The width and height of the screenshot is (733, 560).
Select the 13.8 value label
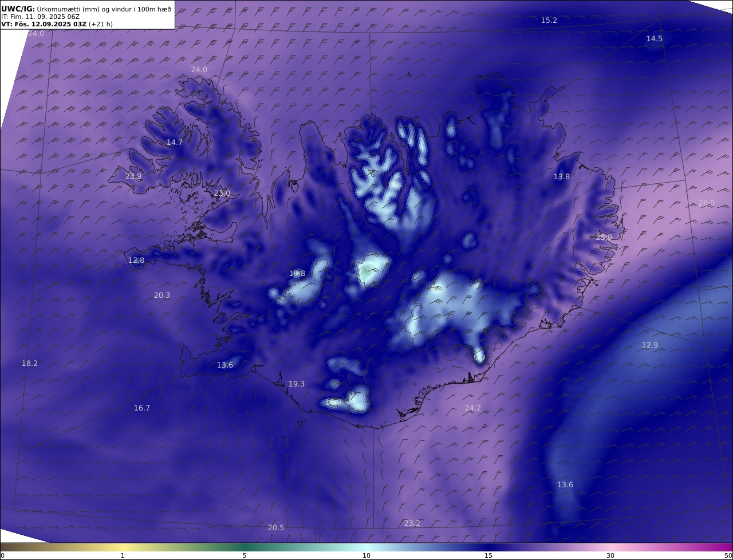point(562,176)
